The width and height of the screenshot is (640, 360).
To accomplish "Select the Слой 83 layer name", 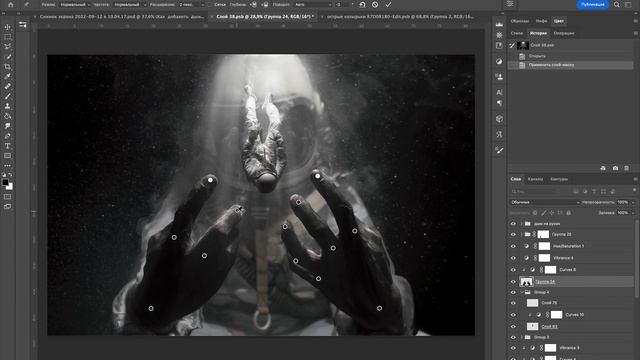I will pyautogui.click(x=549, y=327).
